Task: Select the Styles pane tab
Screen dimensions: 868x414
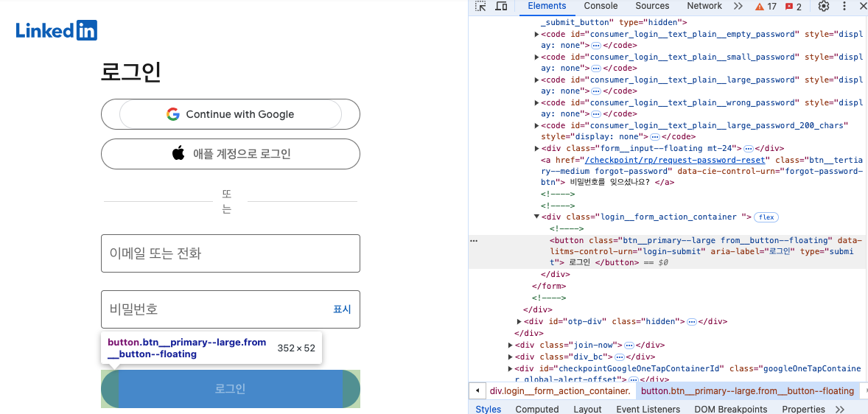Action: [489, 409]
